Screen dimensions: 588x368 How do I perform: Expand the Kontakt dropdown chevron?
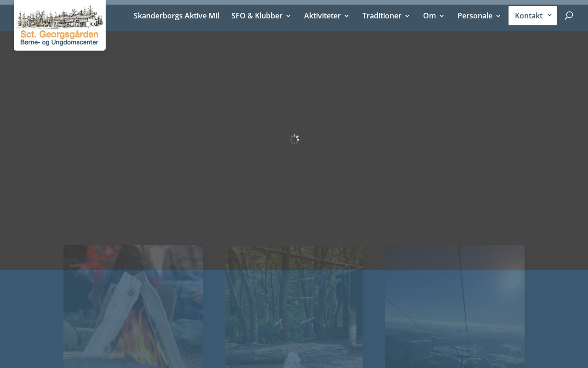point(549,15)
